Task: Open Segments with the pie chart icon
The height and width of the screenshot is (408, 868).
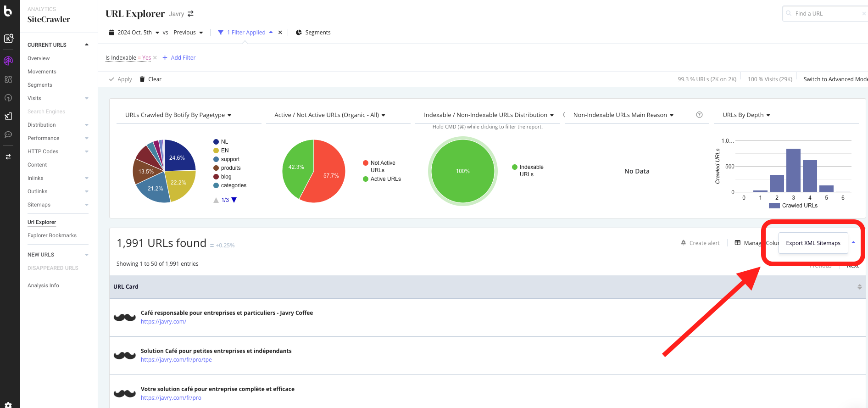Action: tap(299, 33)
